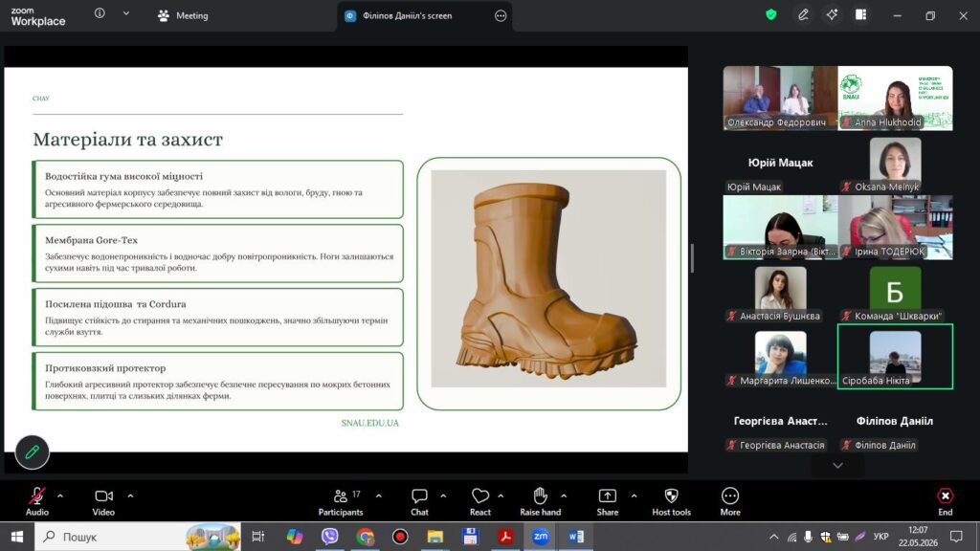Viewport: 980px width, 551px height.
Task: Click the Share screen button
Action: pyautogui.click(x=607, y=501)
